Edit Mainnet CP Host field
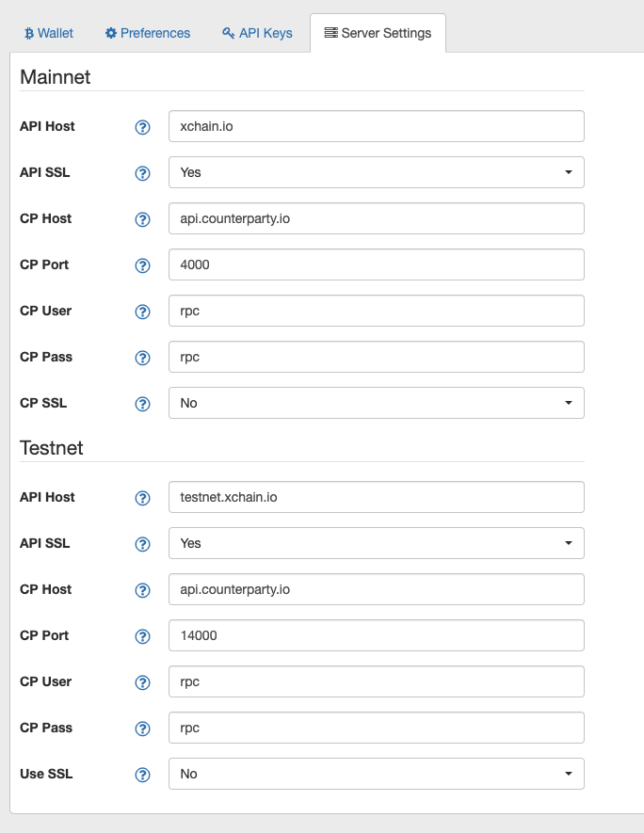This screenshot has height=833, width=644. coord(377,218)
